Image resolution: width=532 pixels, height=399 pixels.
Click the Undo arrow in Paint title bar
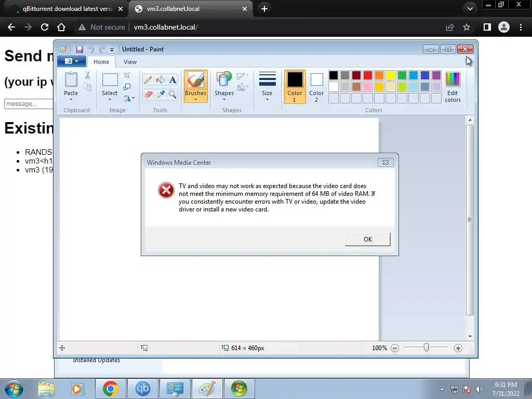(x=91, y=49)
